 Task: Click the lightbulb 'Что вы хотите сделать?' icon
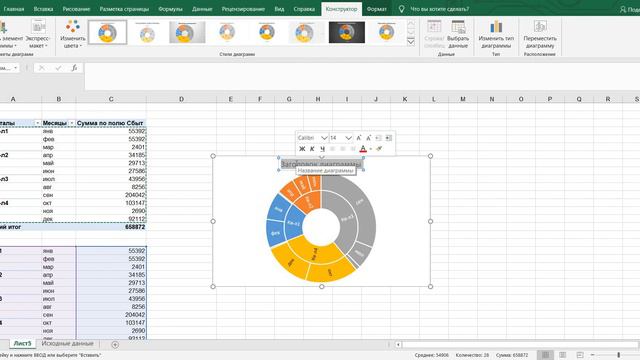[x=402, y=9]
